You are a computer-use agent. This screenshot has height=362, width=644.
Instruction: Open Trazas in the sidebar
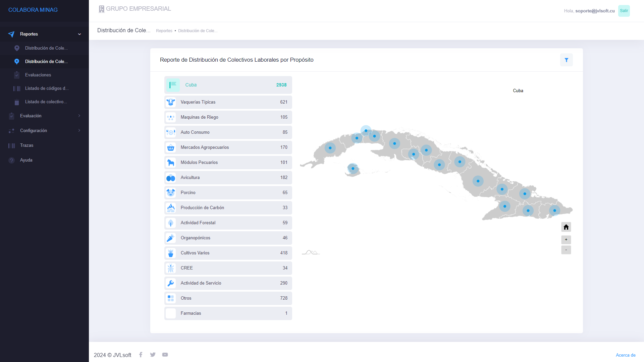27,145
